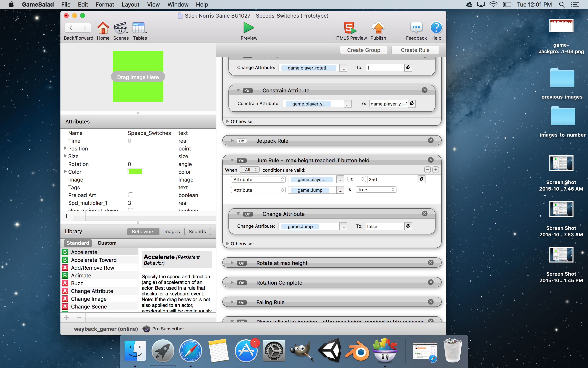Open the Feedback speech bubble icon
The height and width of the screenshot is (368, 588).
[416, 28]
